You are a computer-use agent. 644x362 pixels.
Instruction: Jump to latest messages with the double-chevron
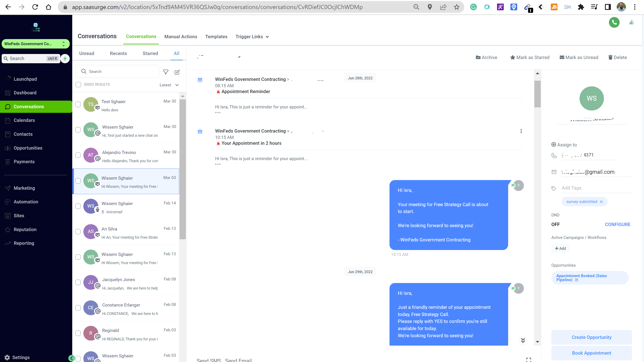click(523, 340)
